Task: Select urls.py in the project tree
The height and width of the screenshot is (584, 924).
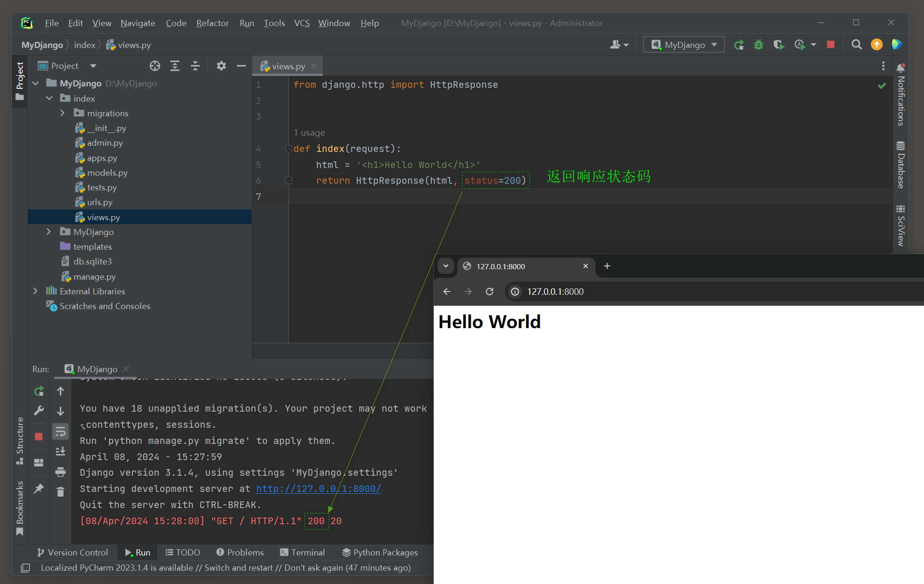Action: 100,202
